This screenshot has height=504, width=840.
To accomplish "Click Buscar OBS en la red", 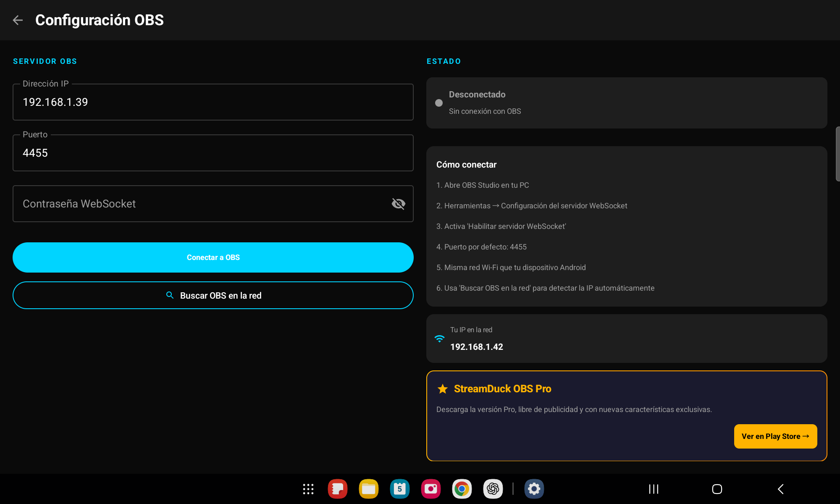I will click(x=213, y=295).
